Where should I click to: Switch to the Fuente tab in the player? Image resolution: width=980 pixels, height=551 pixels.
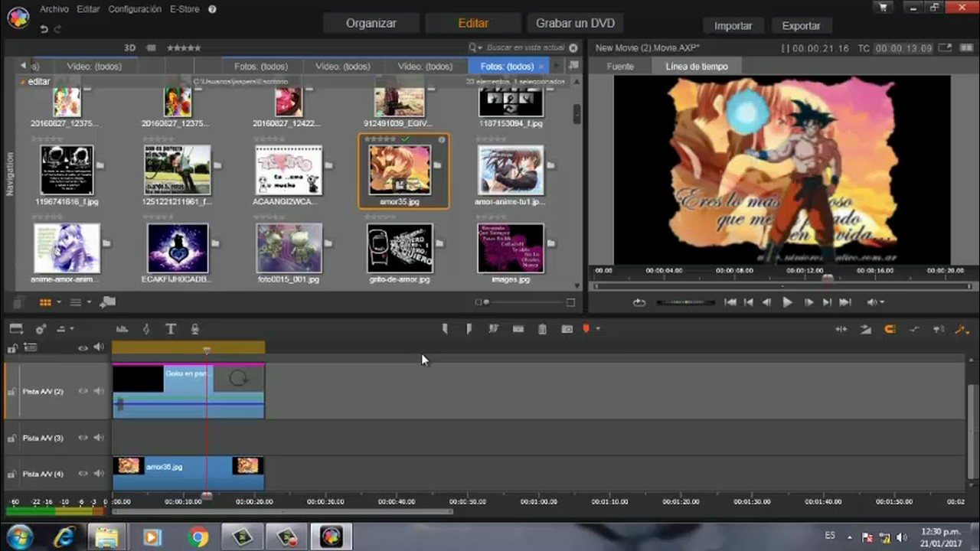pyautogui.click(x=620, y=67)
